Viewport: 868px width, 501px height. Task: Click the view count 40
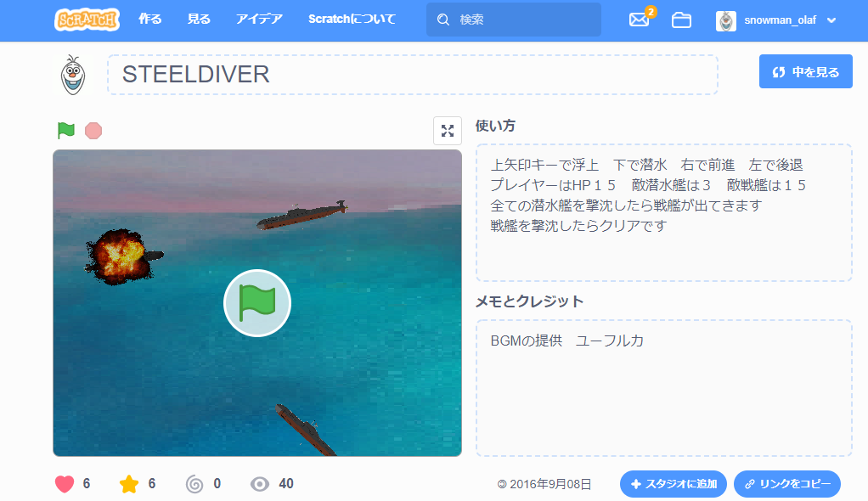[x=286, y=484]
